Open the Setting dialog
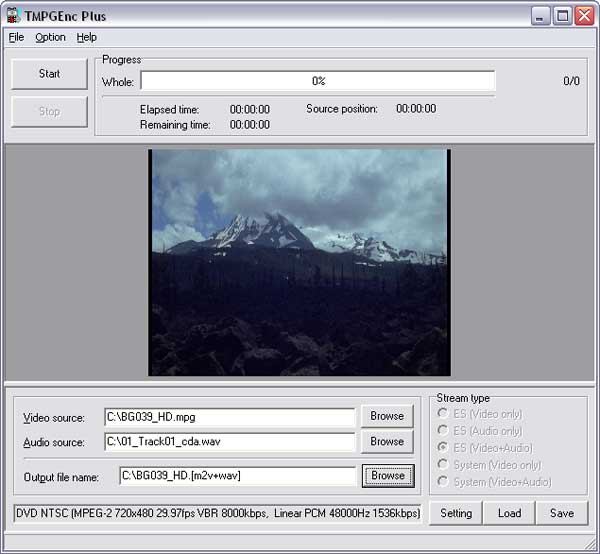Screen dimensions: 600x554 click(x=456, y=513)
